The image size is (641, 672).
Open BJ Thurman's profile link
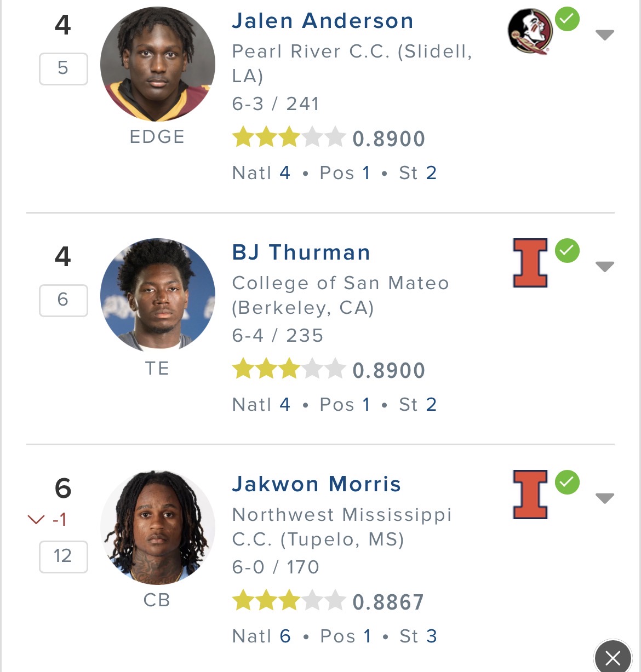pyautogui.click(x=301, y=252)
